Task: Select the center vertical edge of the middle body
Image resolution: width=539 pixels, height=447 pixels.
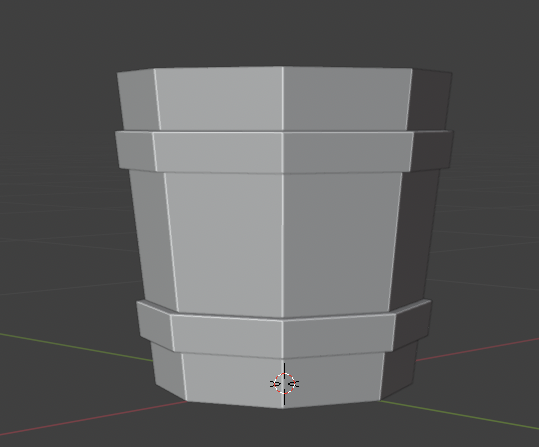Action: 283,245
